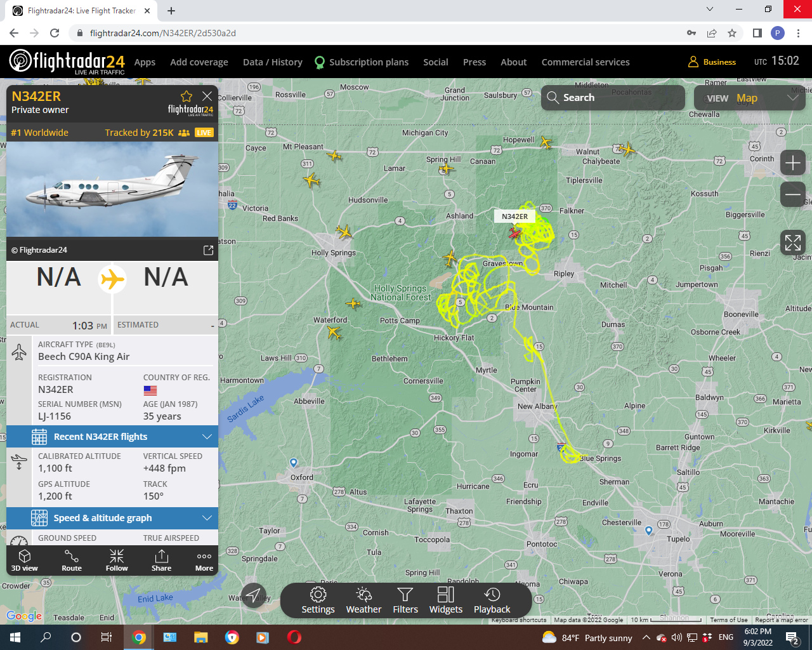The width and height of the screenshot is (812, 650).
Task: Open Windows taskbar search
Action: tap(46, 637)
